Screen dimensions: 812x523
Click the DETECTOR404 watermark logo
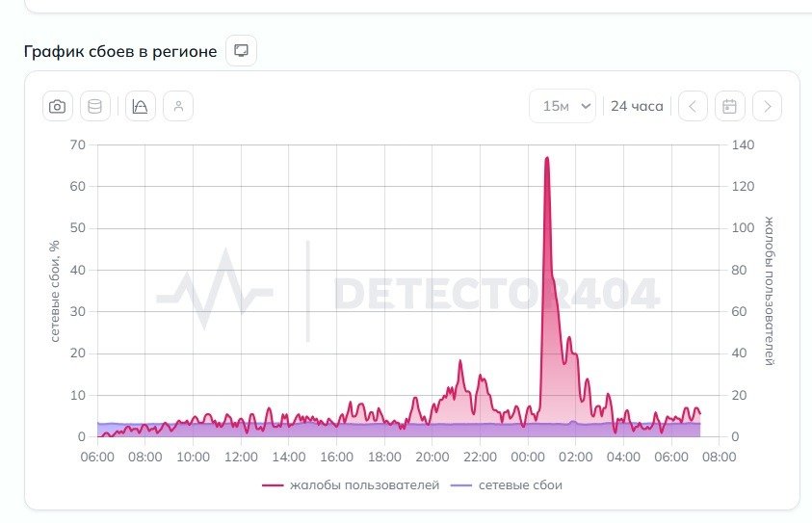[x=408, y=293]
